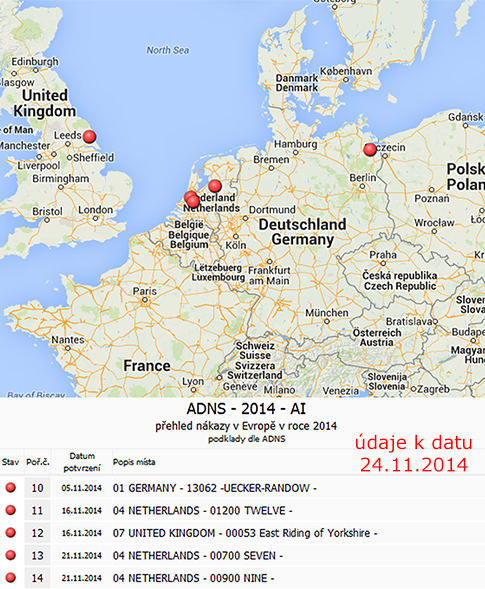The width and height of the screenshot is (485, 589).
Task: Click the Köln label on the map
Action: point(236,245)
